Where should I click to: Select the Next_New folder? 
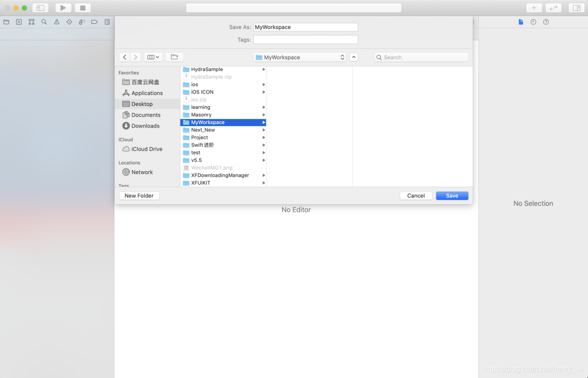[x=223, y=130]
